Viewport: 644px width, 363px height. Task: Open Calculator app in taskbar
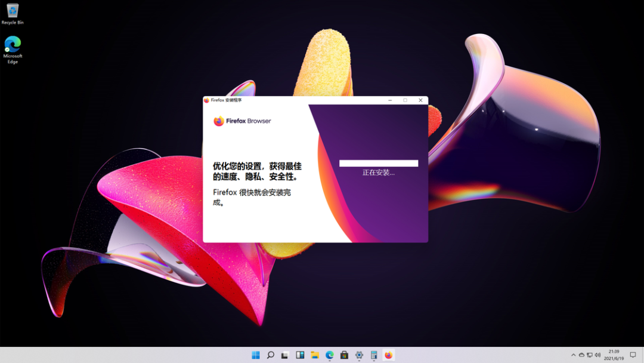pyautogui.click(x=374, y=355)
